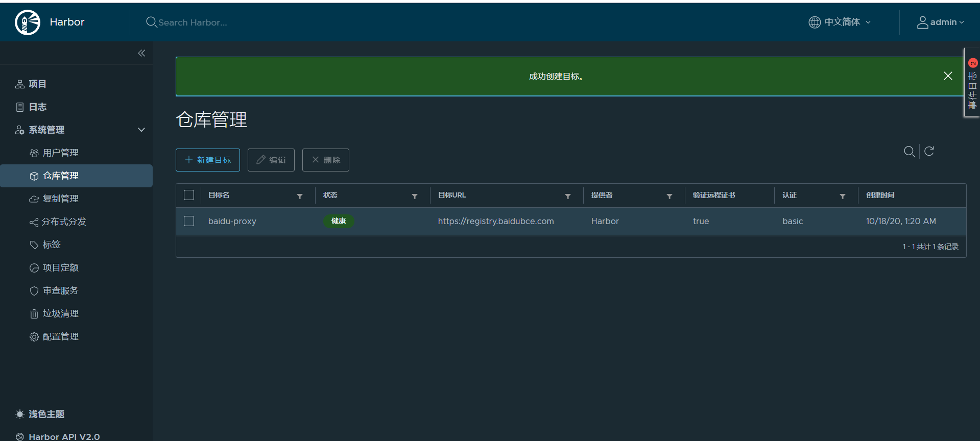The image size is (980, 441).
Task: Click the Search Harbor input field
Action: [x=193, y=22]
